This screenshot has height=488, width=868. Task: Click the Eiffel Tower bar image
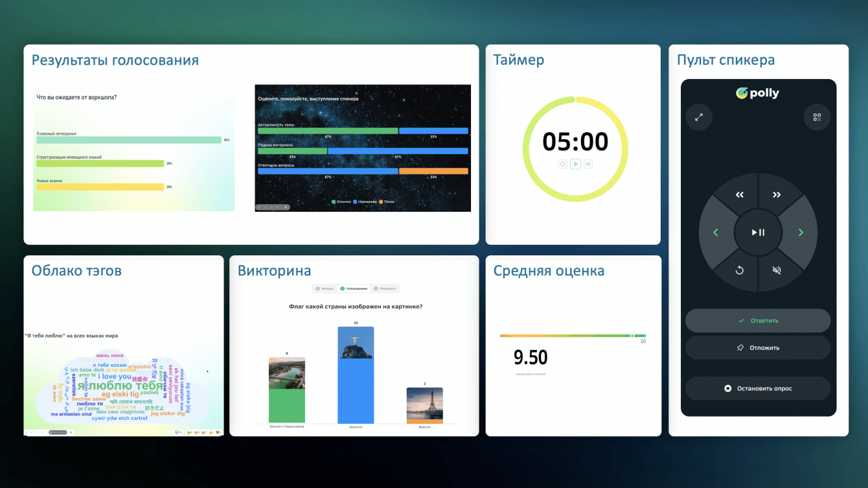pos(424,404)
